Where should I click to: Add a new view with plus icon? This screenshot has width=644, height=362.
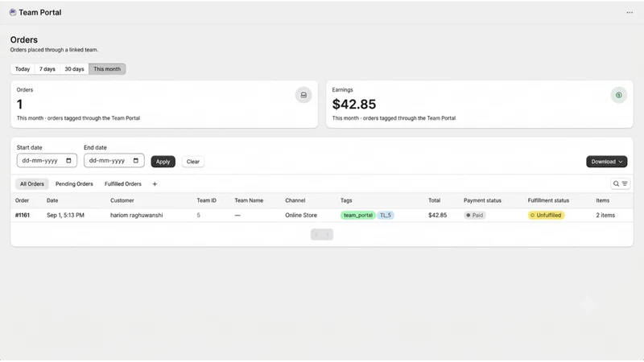(x=155, y=184)
